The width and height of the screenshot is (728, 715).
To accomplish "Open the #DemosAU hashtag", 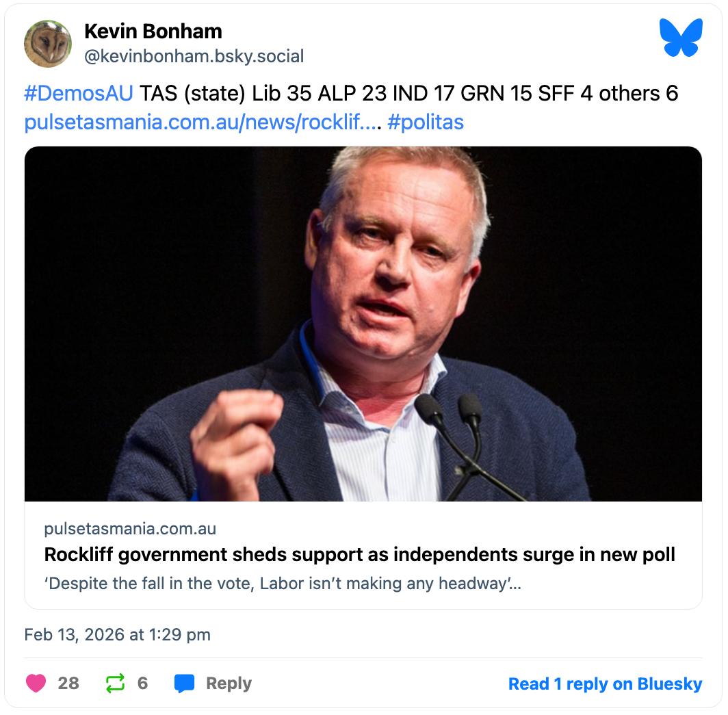I will 78,94.
